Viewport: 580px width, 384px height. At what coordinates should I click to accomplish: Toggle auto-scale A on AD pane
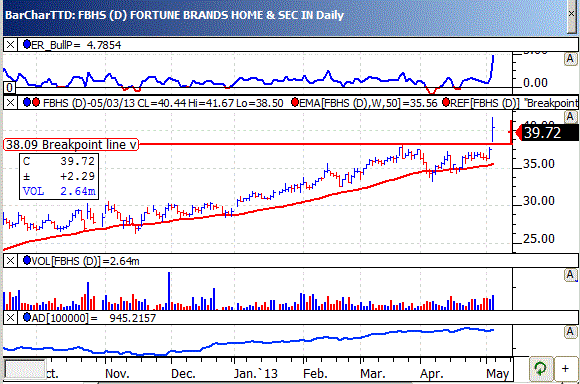point(570,332)
